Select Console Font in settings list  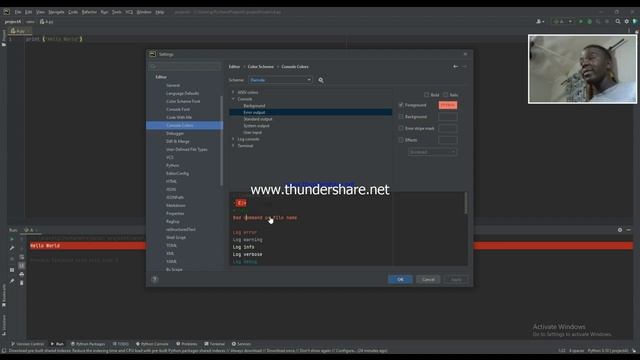click(178, 109)
